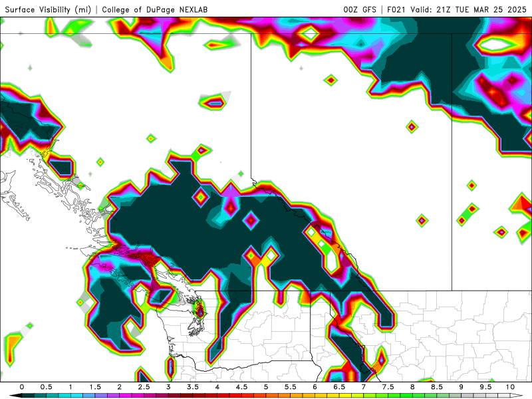The image size is (532, 399).
Task: Click the colorbar scale label '7'
Action: click(363, 387)
